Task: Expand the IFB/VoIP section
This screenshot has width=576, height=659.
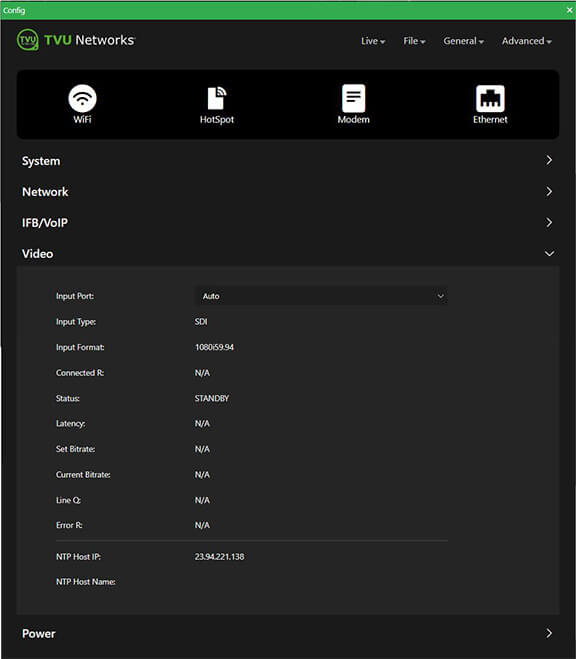Action: pos(288,223)
